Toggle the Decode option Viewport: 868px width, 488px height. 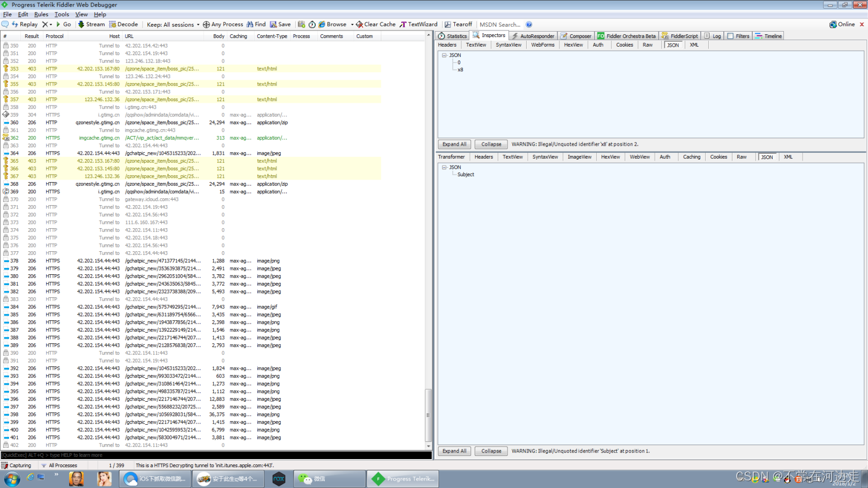coord(124,25)
